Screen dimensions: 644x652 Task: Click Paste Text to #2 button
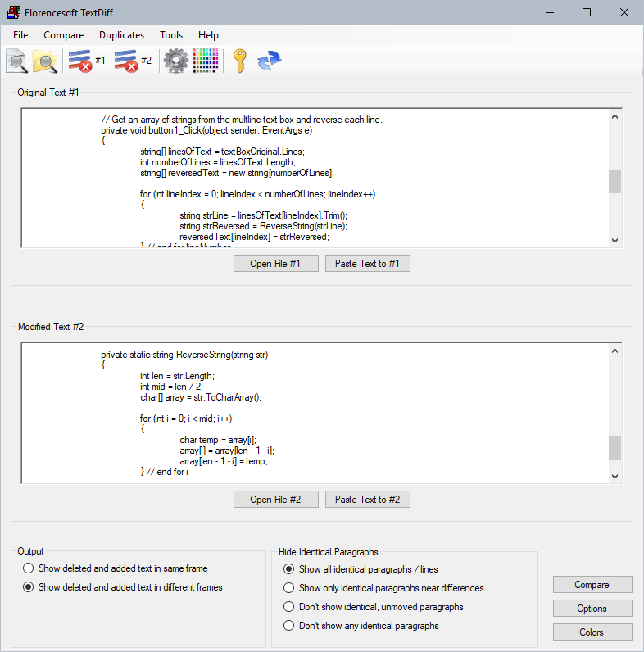coord(367,500)
